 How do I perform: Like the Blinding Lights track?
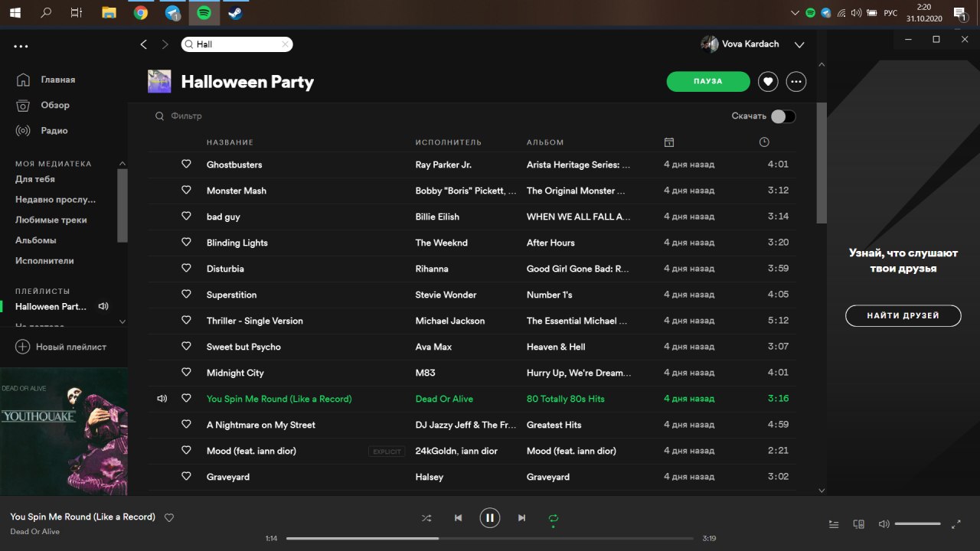pyautogui.click(x=186, y=242)
